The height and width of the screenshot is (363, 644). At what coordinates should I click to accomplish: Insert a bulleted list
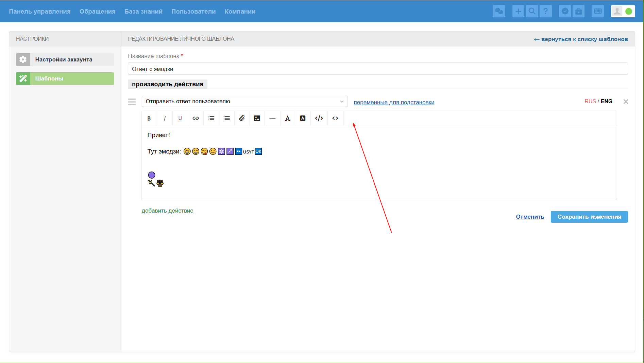pos(226,119)
